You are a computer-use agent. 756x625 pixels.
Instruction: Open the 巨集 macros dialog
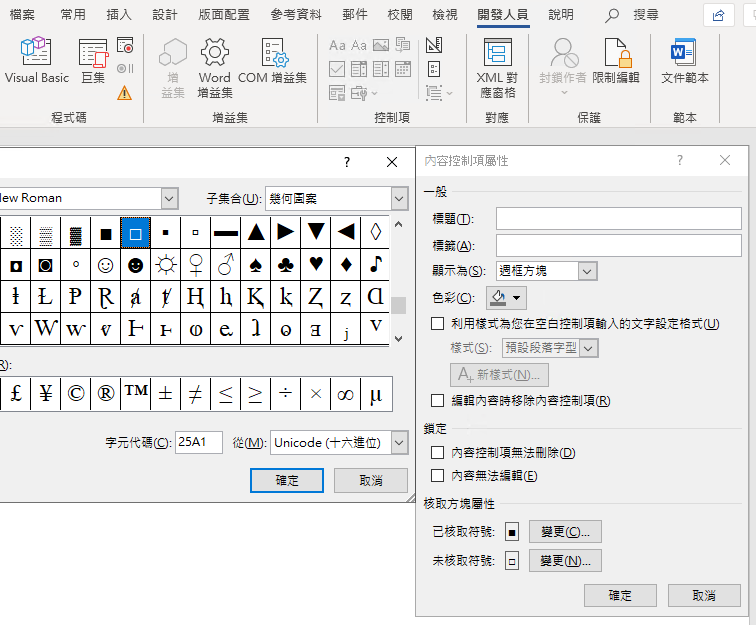click(93, 60)
